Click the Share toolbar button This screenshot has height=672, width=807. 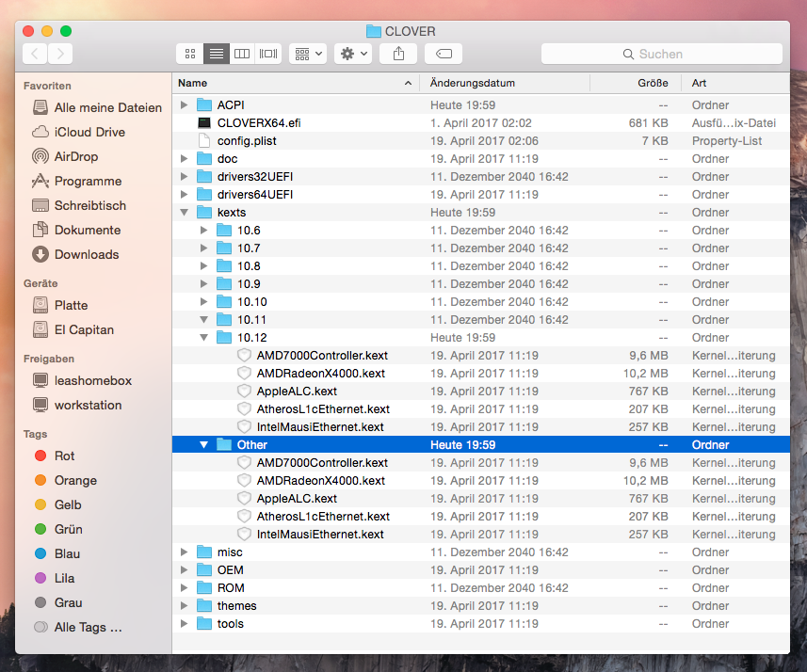398,54
